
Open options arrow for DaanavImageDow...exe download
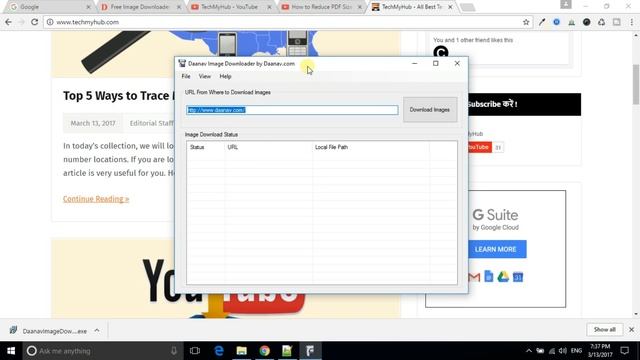(x=97, y=330)
